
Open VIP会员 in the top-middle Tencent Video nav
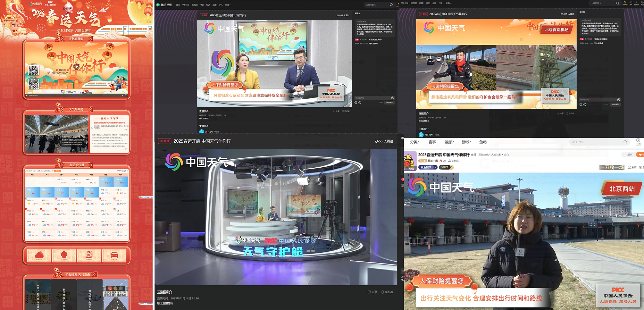click(186, 5)
